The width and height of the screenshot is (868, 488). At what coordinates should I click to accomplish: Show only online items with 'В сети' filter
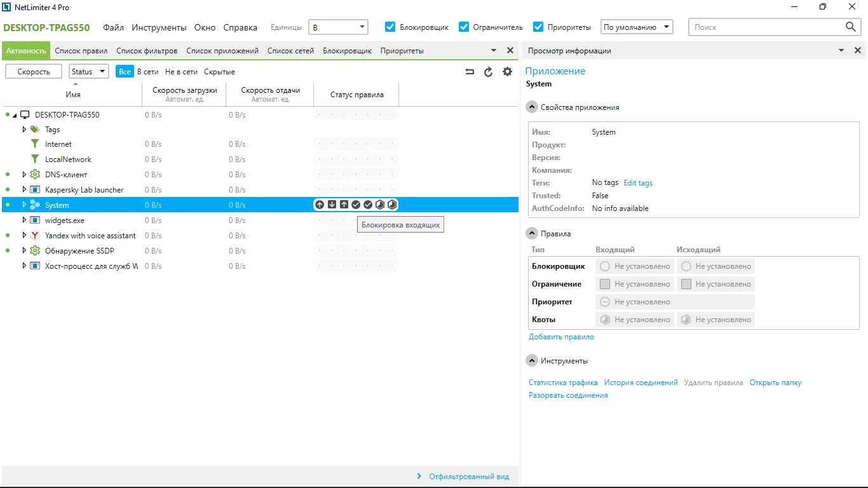148,72
